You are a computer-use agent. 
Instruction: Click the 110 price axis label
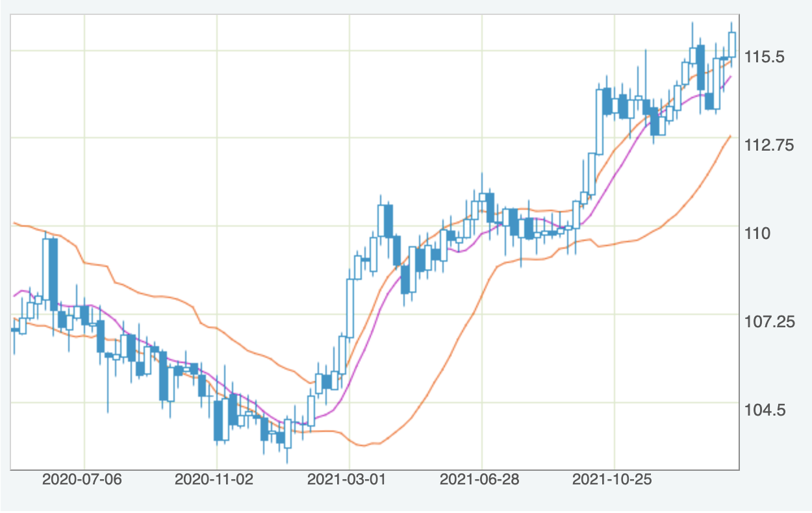(x=757, y=233)
